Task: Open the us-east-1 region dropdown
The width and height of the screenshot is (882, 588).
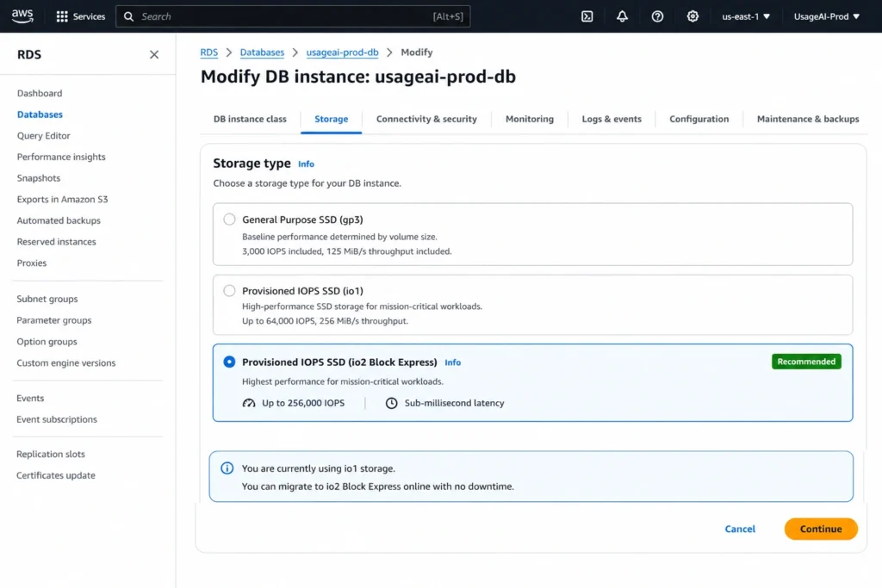Action: (746, 16)
